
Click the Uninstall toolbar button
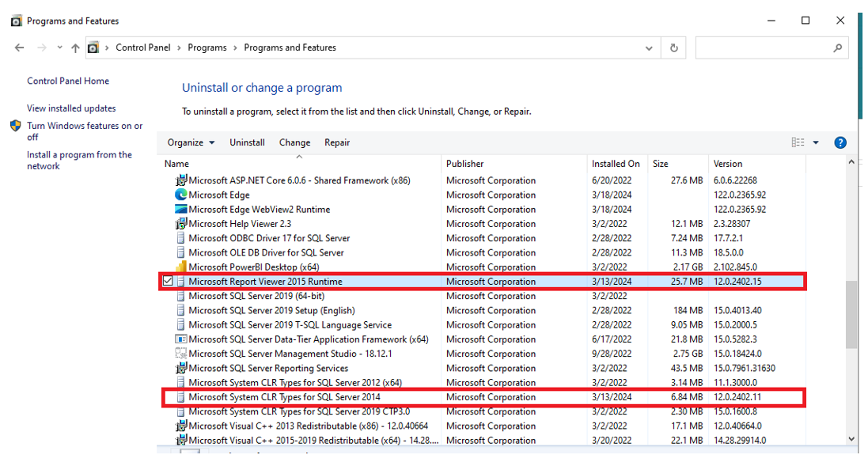pos(247,142)
